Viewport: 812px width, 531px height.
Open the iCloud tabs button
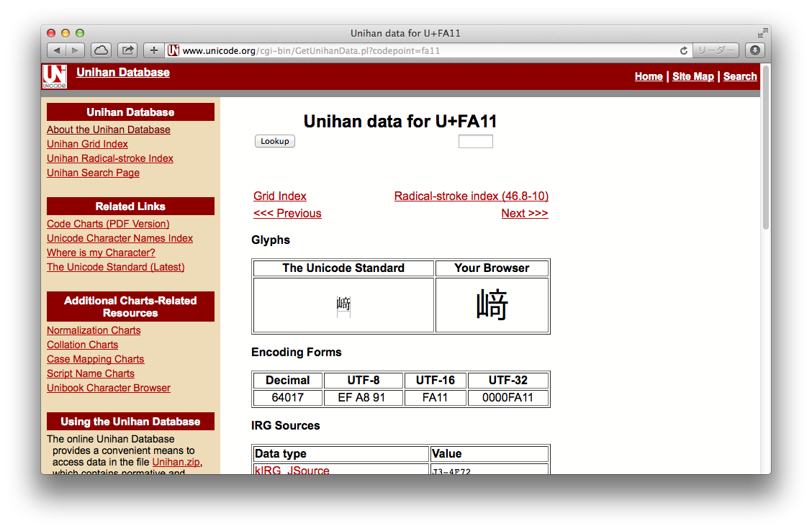tap(101, 50)
